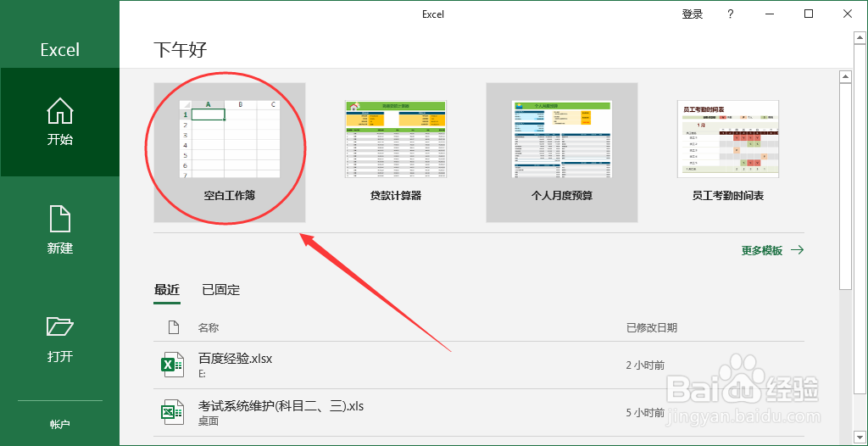Viewport: 868px width, 446px height.
Task: Follow the 更多模板 link
Action: (772, 250)
